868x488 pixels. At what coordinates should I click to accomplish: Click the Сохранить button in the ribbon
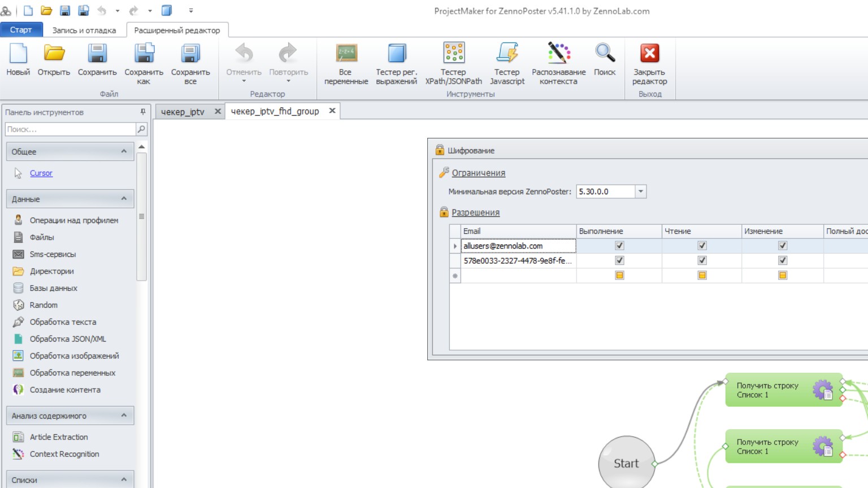97,60
